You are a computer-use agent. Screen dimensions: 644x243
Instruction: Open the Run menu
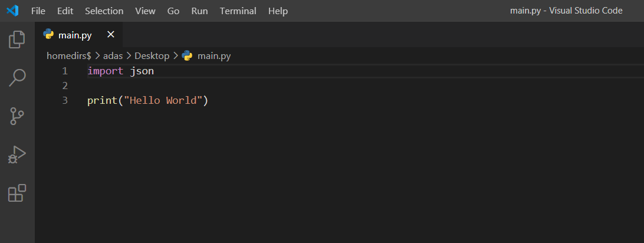[x=199, y=11]
